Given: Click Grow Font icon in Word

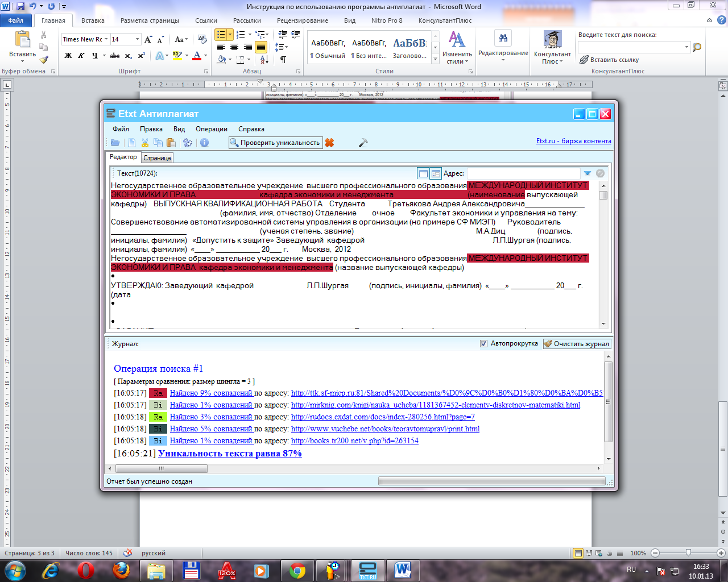Looking at the screenshot, I should [148, 39].
